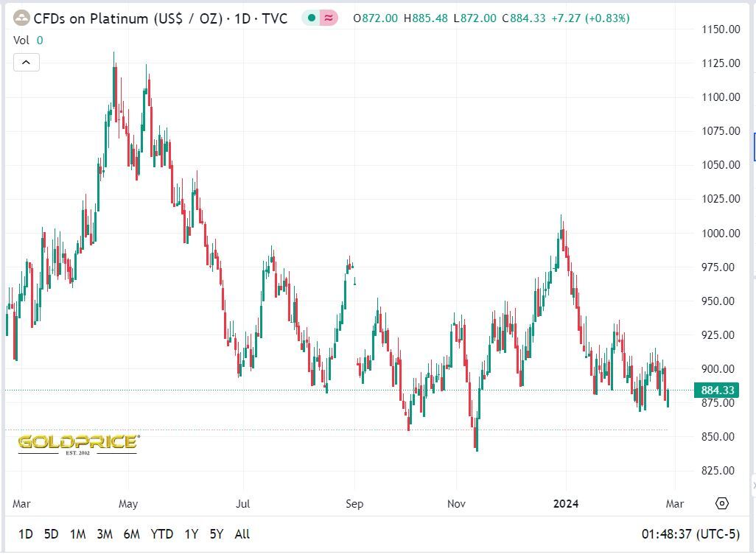Click the 1125.00 price axis label
The height and width of the screenshot is (557, 756).
[x=721, y=63]
